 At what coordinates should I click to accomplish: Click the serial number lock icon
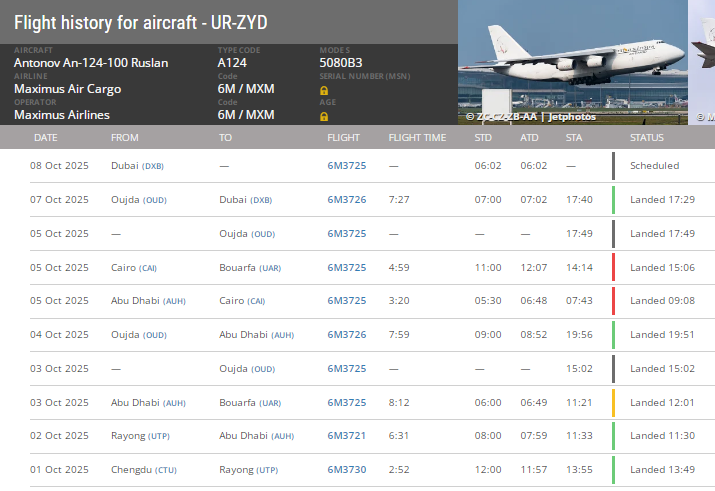click(x=324, y=90)
